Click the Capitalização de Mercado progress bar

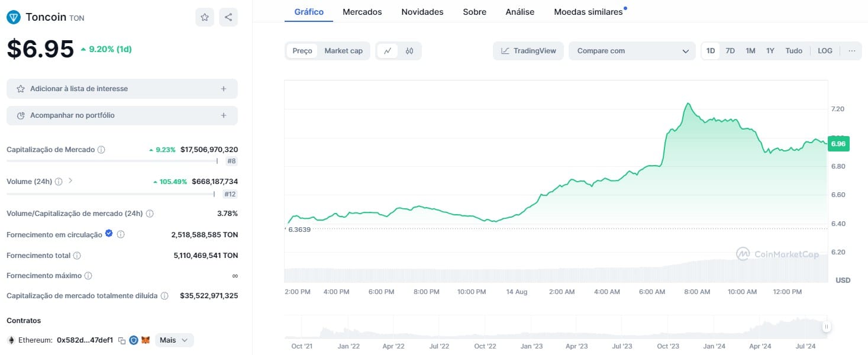point(112,161)
